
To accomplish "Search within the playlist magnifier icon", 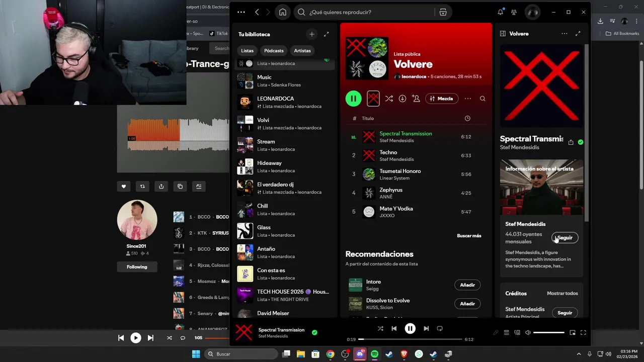I will pyautogui.click(x=482, y=99).
